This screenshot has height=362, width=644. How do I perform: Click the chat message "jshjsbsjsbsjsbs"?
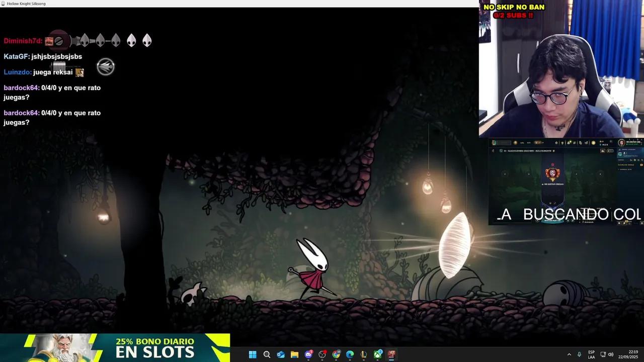click(57, 57)
